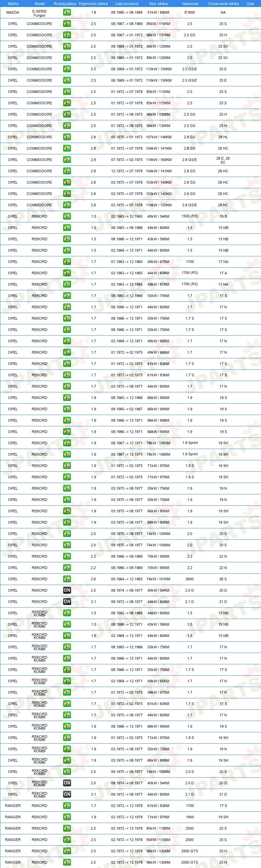The image size is (261, 868).
Task: Click the petrol icon in the COMMODORE 114kW / 155KM row
Action: (x=67, y=205)
